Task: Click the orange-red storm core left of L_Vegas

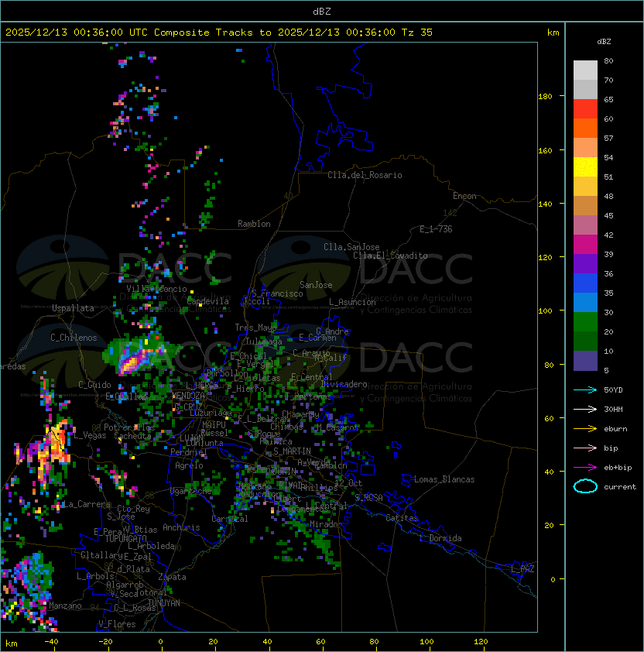Action: pos(60,442)
